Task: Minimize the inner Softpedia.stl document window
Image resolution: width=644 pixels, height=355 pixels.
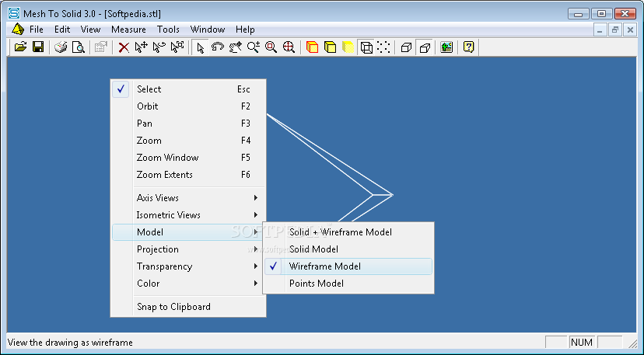Action: click(600, 30)
